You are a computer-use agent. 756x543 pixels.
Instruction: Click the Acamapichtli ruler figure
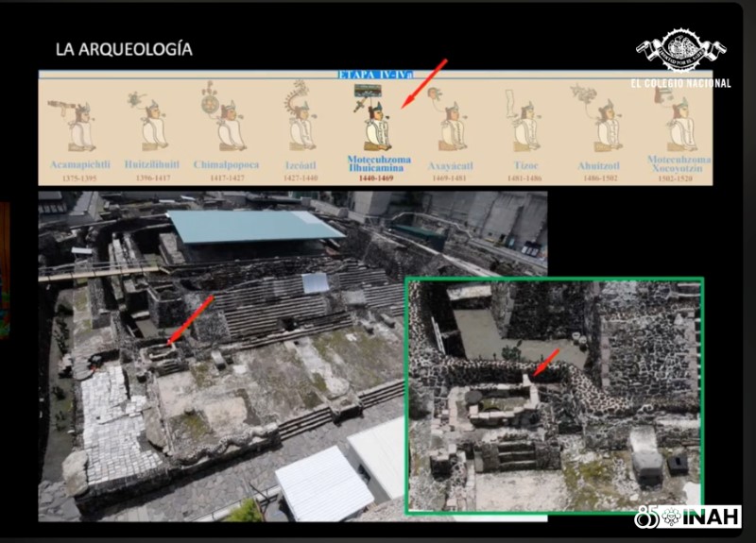pyautogui.click(x=74, y=126)
